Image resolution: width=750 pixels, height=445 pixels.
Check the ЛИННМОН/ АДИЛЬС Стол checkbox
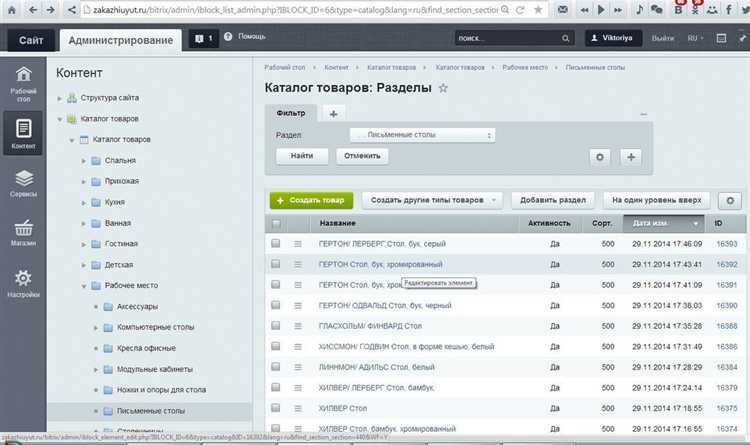(276, 367)
